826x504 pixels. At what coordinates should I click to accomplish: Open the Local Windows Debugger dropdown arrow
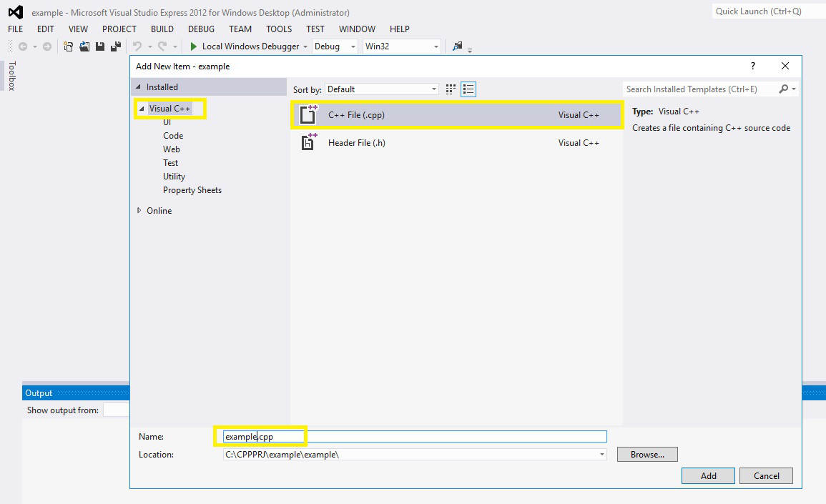pos(305,47)
